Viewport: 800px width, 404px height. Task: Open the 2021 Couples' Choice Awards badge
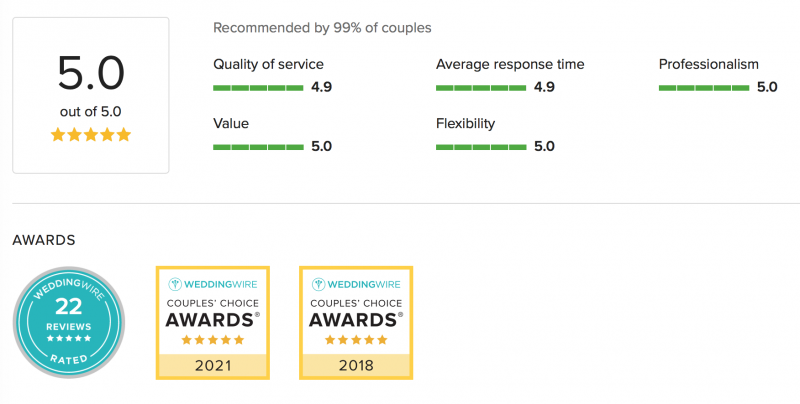pyautogui.click(x=212, y=322)
